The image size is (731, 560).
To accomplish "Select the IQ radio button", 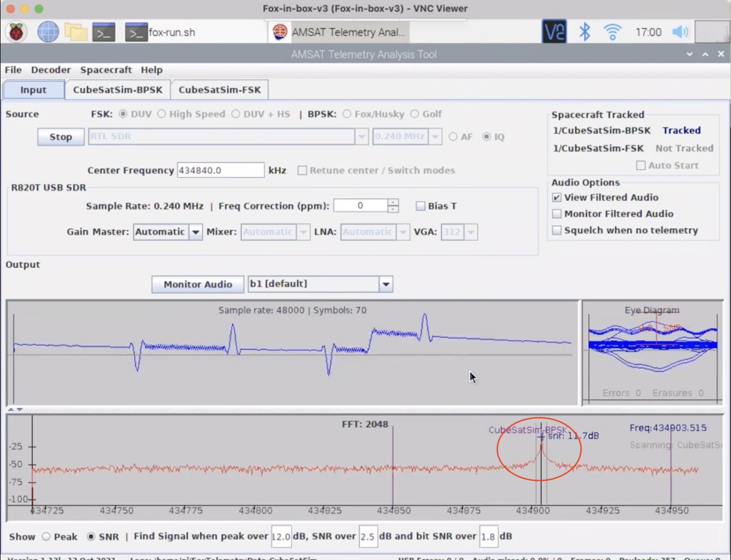I will [x=486, y=137].
